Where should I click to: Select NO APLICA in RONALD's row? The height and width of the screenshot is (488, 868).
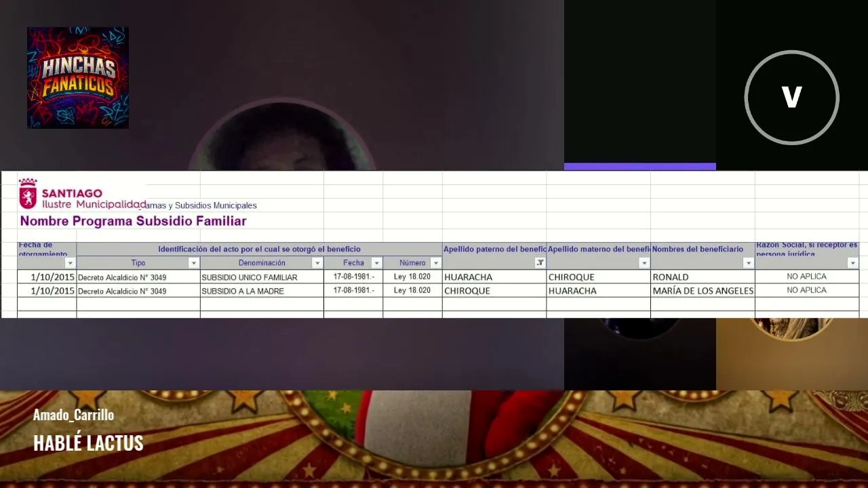(807, 277)
